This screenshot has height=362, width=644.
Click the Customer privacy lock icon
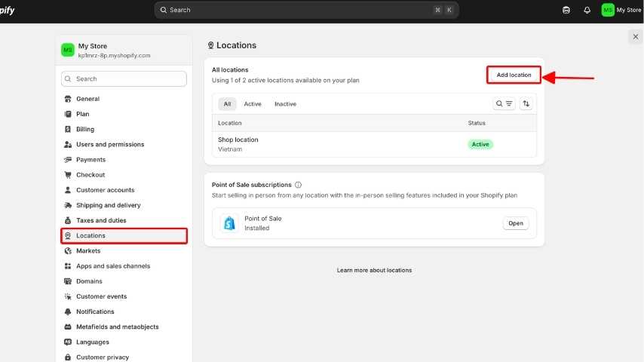click(x=68, y=357)
